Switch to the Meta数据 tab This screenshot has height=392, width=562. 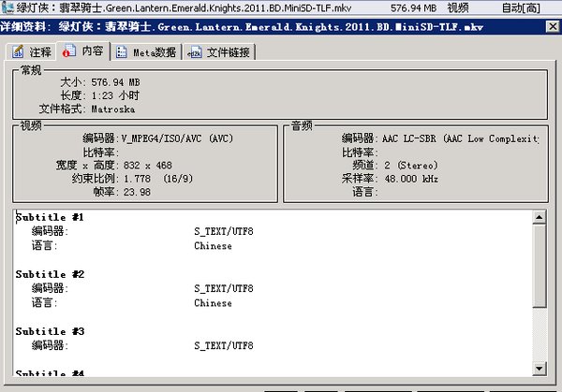point(146,52)
